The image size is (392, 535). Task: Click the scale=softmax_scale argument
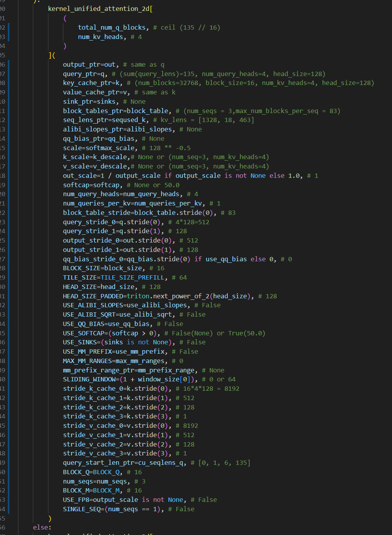pos(99,148)
